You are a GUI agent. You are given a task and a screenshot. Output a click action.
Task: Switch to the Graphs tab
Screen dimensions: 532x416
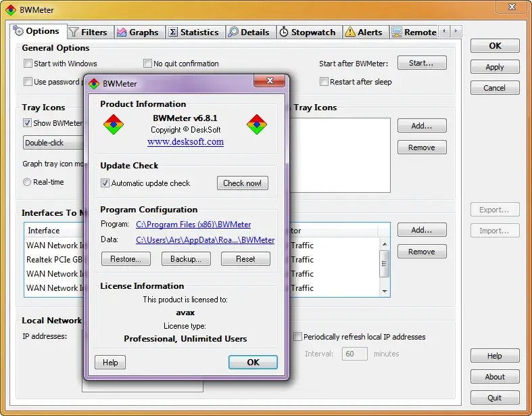[x=139, y=32]
